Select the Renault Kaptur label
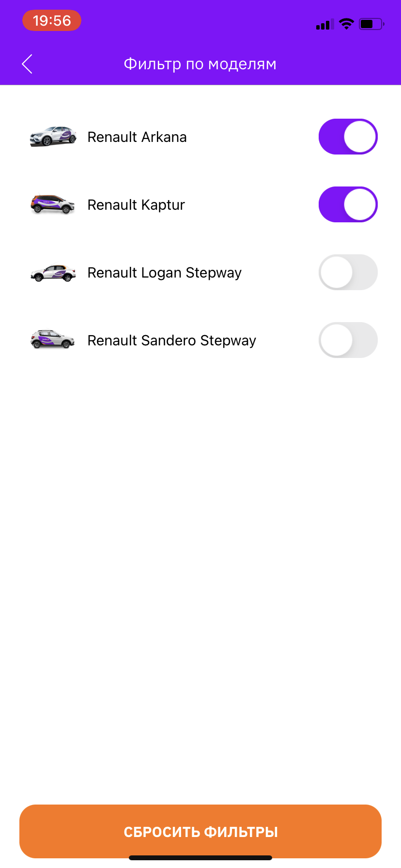This screenshot has height=868, width=401. [136, 205]
